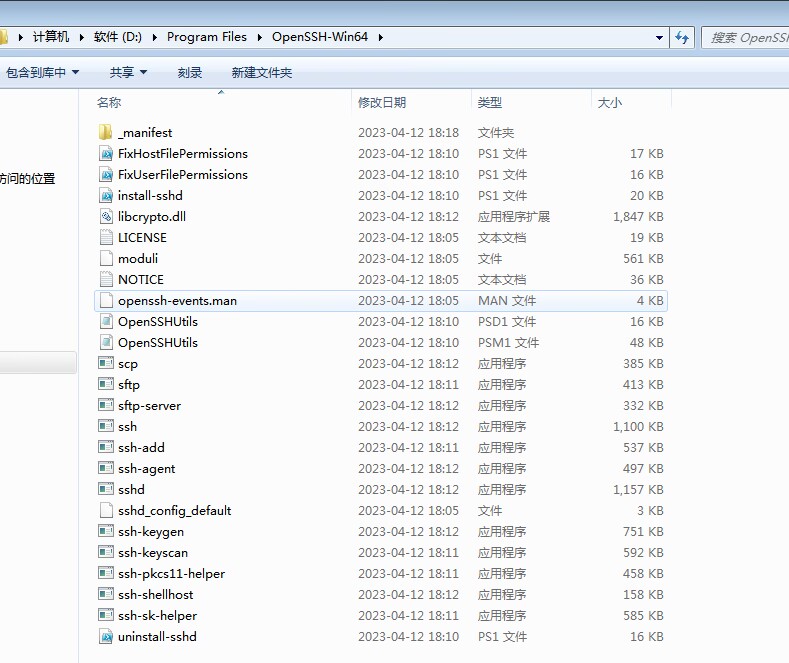Image resolution: width=789 pixels, height=663 pixels.
Task: Select the ssh application icon
Action: coord(106,427)
